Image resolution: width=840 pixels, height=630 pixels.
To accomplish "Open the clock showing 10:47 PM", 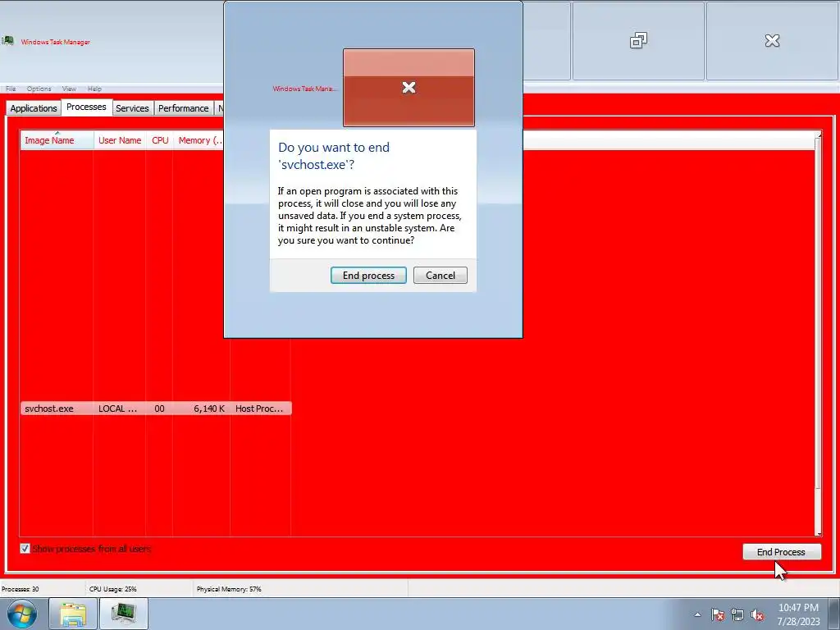I will (798, 614).
